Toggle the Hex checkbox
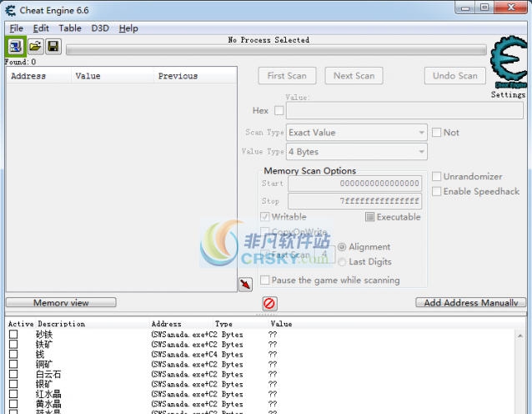 coord(279,110)
